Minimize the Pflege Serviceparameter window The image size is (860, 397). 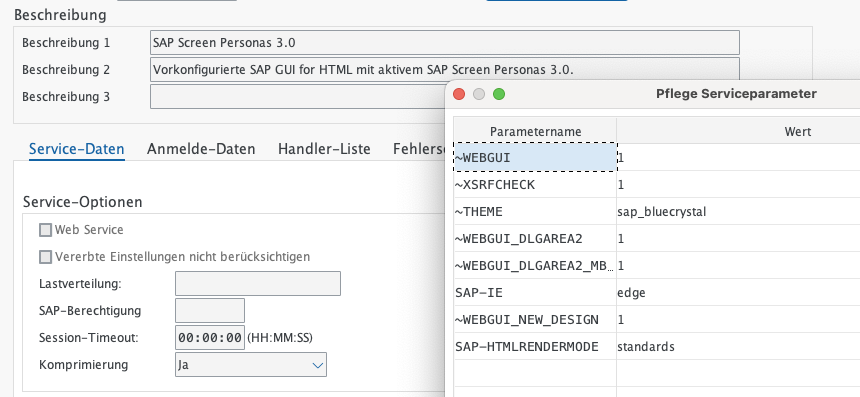[x=479, y=94]
